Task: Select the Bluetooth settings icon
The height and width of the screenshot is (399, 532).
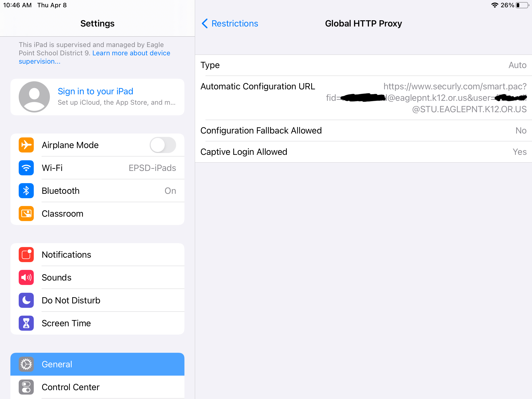Action: [x=26, y=191]
